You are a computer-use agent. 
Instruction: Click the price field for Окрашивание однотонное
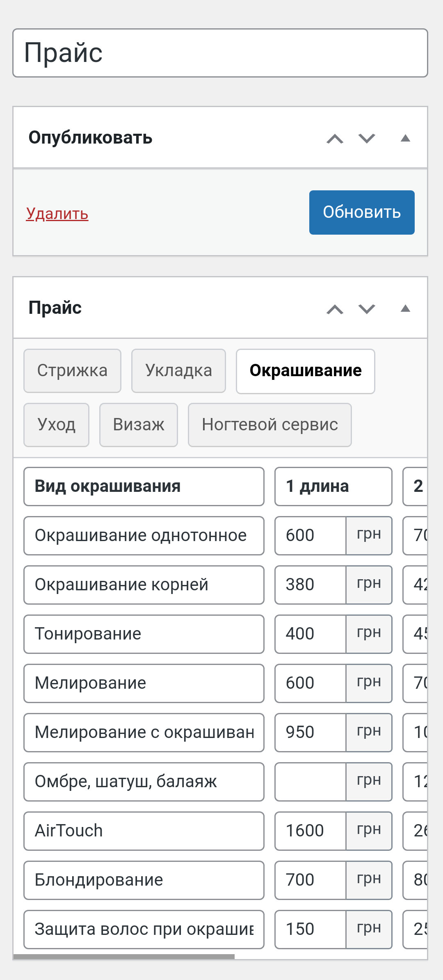[x=311, y=535]
